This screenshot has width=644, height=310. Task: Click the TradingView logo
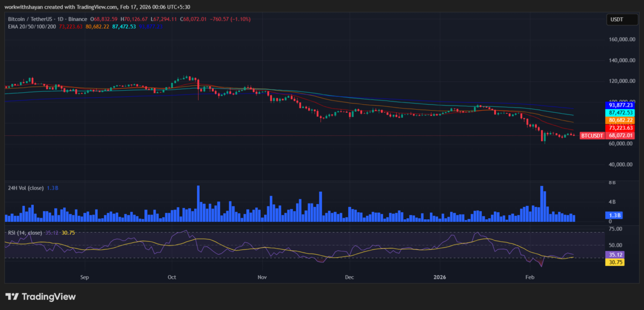pyautogui.click(x=41, y=297)
